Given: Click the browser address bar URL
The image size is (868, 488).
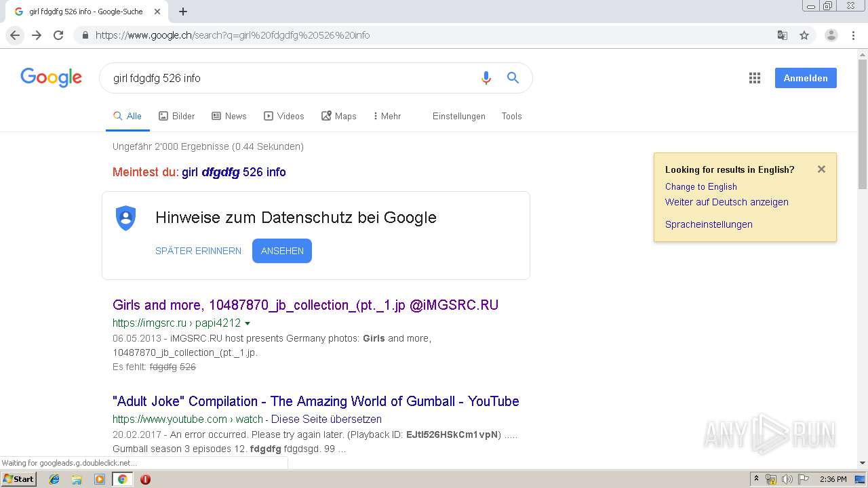Looking at the screenshot, I should click(233, 35).
